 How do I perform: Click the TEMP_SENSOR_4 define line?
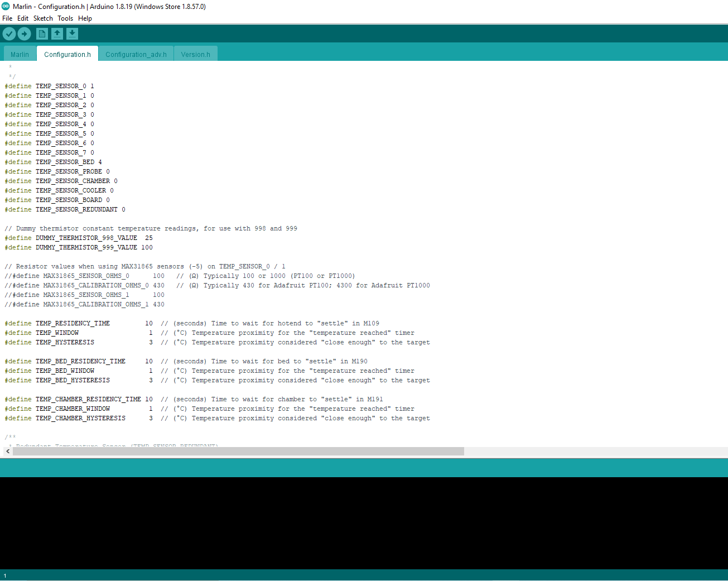(x=50, y=124)
